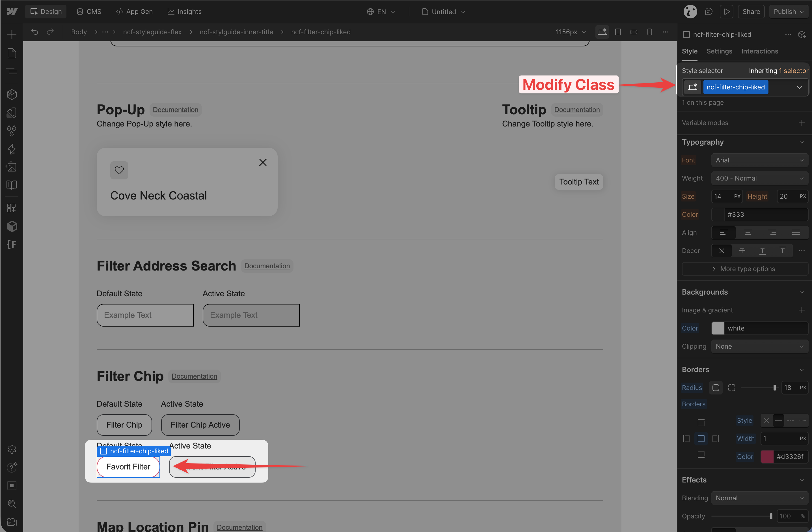Open the Components panel cube icon
The height and width of the screenshot is (532, 812).
12,94
